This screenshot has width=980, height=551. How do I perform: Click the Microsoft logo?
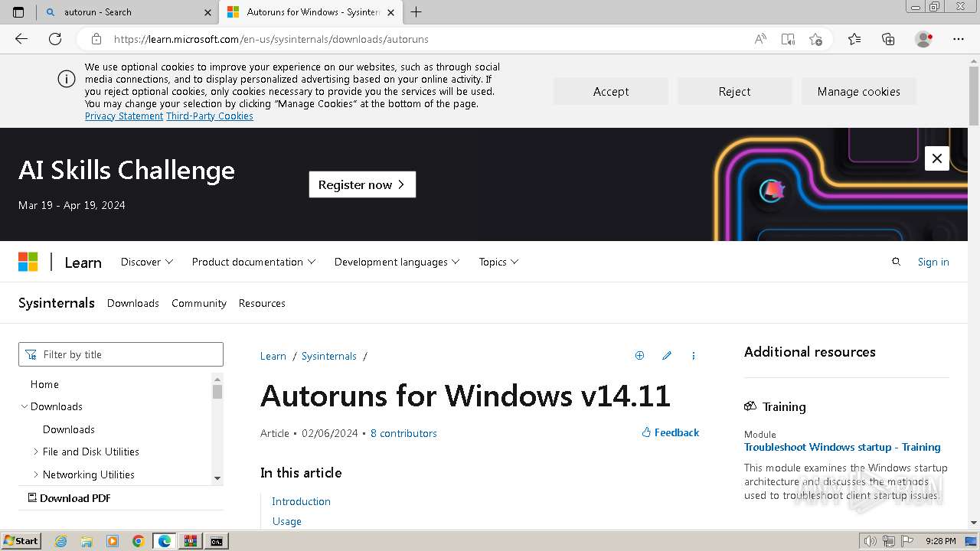pos(28,262)
